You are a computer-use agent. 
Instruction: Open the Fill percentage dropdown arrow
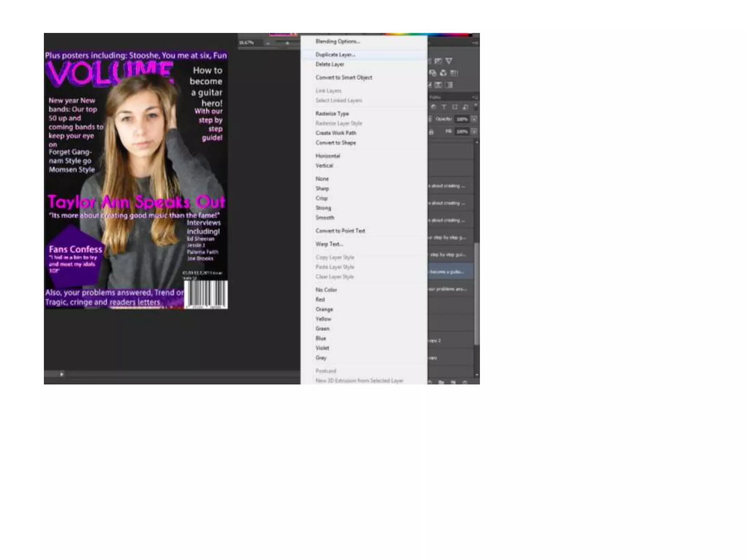pyautogui.click(x=474, y=132)
